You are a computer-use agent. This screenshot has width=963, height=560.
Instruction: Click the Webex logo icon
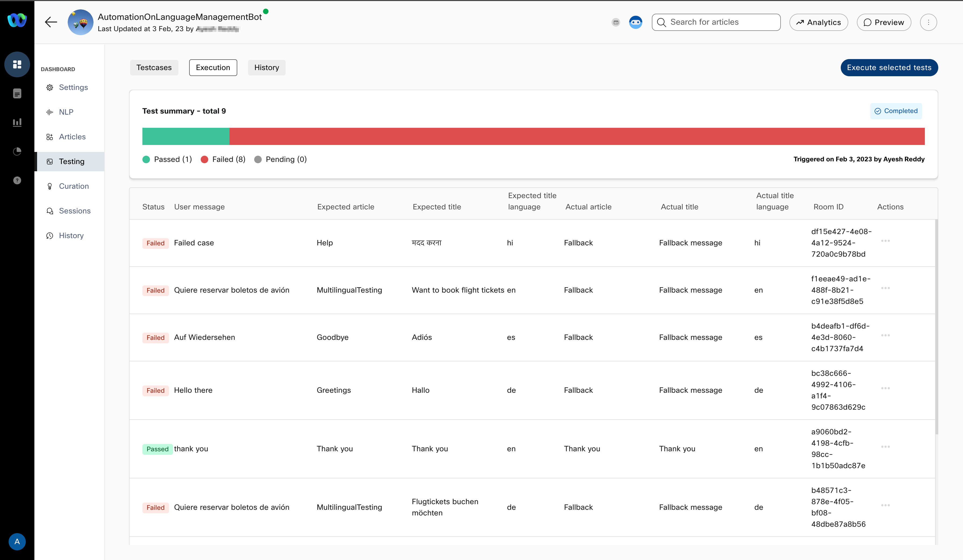[17, 20]
